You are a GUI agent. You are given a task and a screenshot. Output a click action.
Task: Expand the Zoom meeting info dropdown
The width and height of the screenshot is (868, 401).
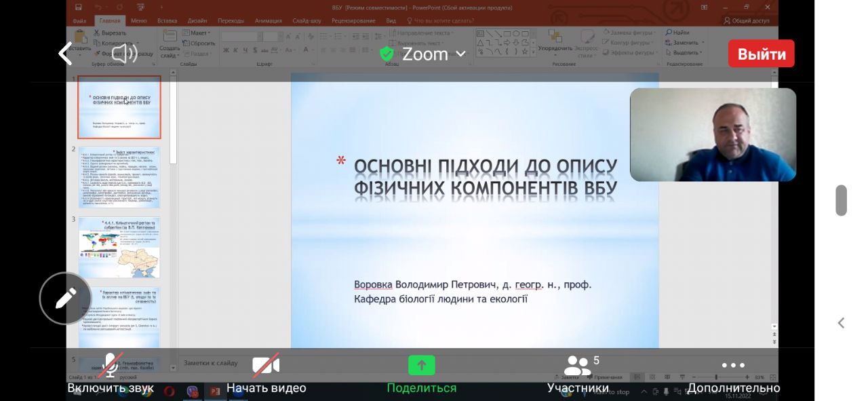pos(424,54)
